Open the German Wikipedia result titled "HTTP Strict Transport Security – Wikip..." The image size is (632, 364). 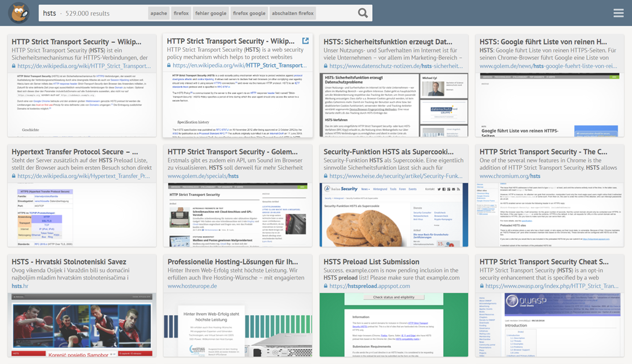point(77,42)
